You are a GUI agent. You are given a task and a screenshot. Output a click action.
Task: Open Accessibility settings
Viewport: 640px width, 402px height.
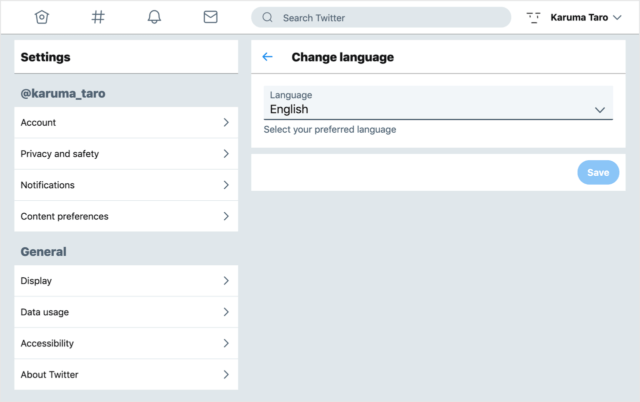[126, 343]
